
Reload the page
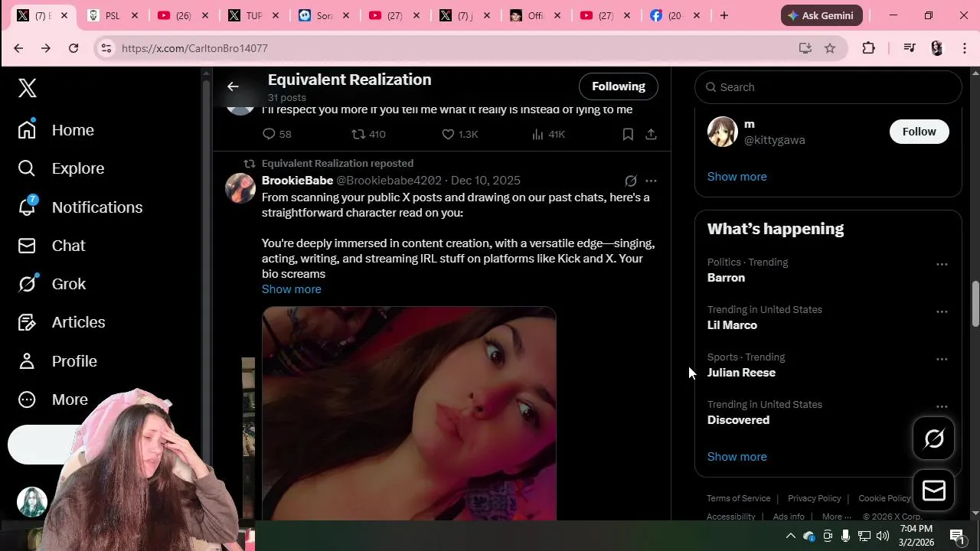click(73, 48)
